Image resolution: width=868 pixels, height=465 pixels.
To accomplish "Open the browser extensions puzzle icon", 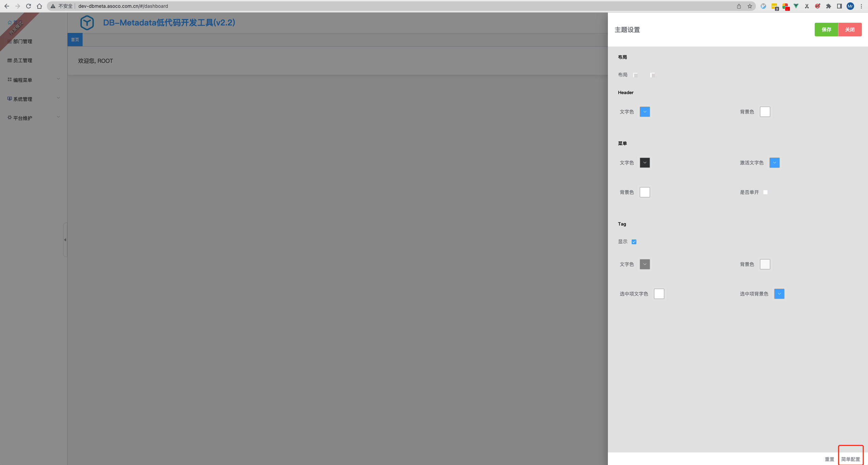I will pos(829,6).
